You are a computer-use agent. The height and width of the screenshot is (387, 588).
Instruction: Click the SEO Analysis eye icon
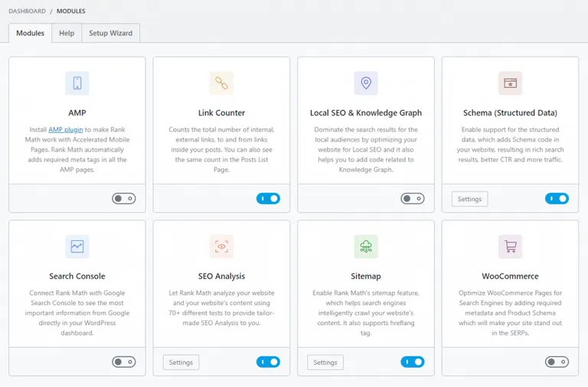click(221, 246)
